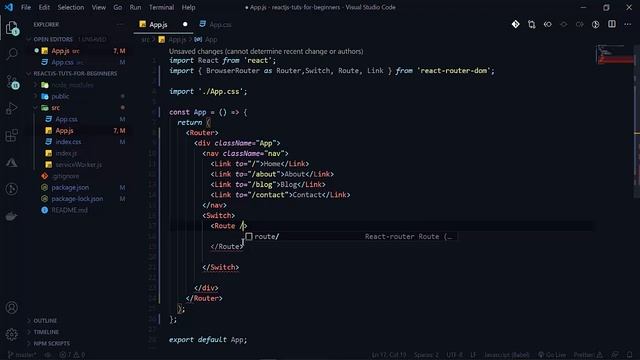Image resolution: width=640 pixels, height=360 pixels.
Task: Open More Actions ellipsis in editor toolbar
Action: coord(627,24)
